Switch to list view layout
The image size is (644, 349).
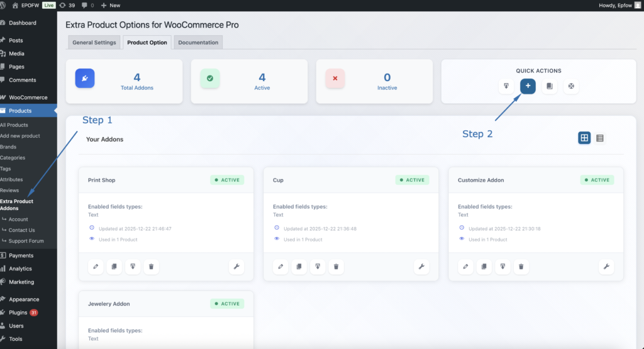pos(600,138)
